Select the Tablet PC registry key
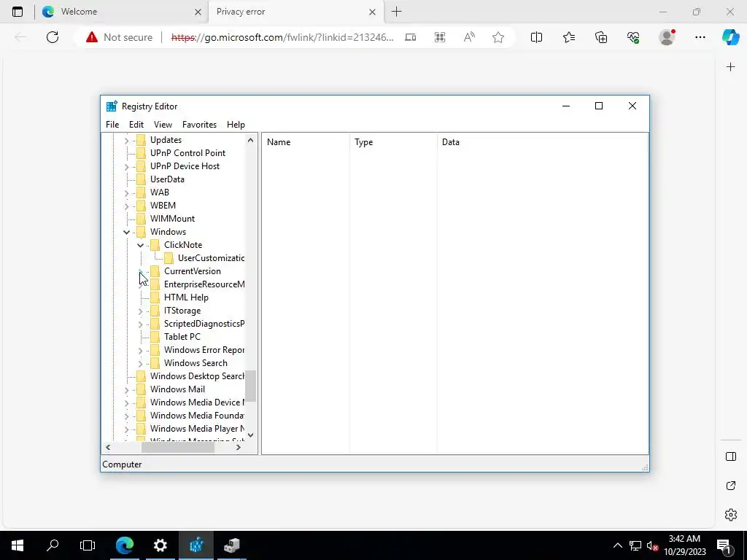 [182, 337]
